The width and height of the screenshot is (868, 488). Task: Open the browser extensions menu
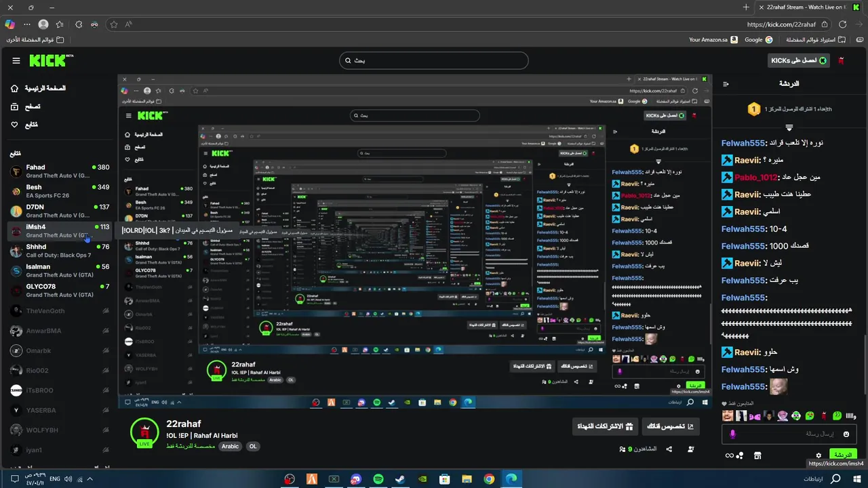(x=79, y=24)
